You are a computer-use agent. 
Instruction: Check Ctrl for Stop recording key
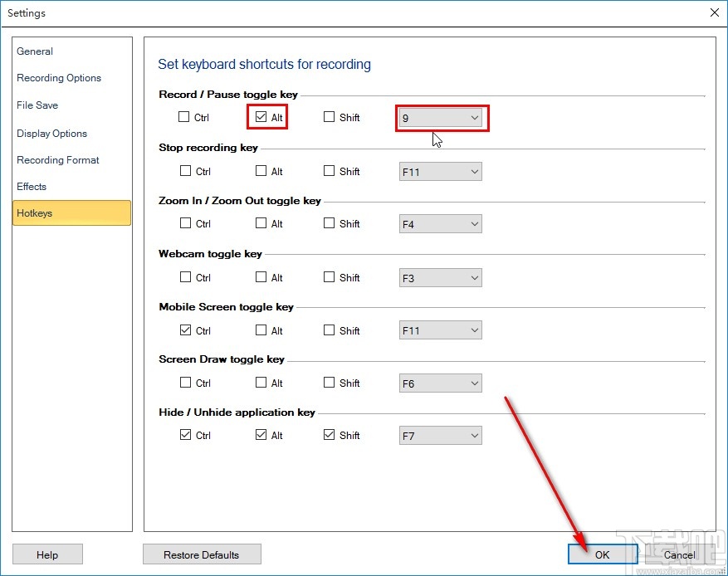tap(185, 171)
